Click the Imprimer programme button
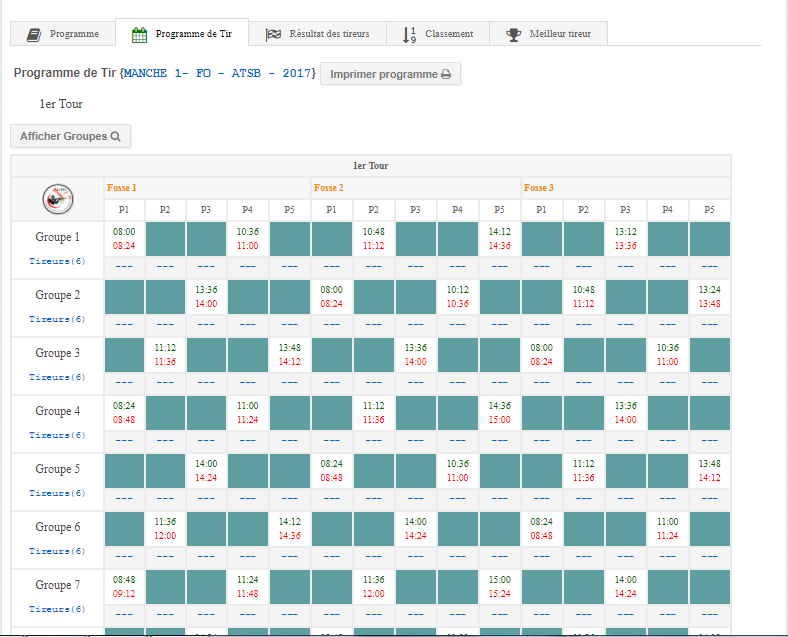 tap(390, 74)
